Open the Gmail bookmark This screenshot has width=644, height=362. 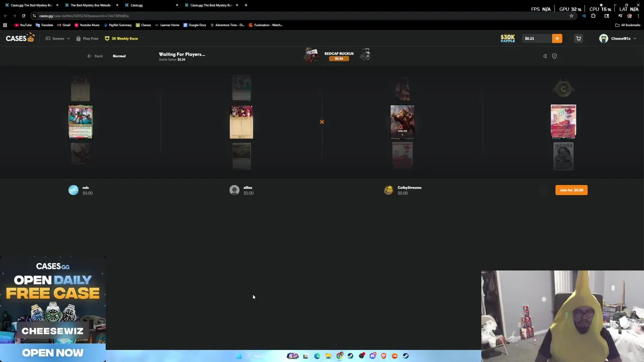[x=64, y=25]
